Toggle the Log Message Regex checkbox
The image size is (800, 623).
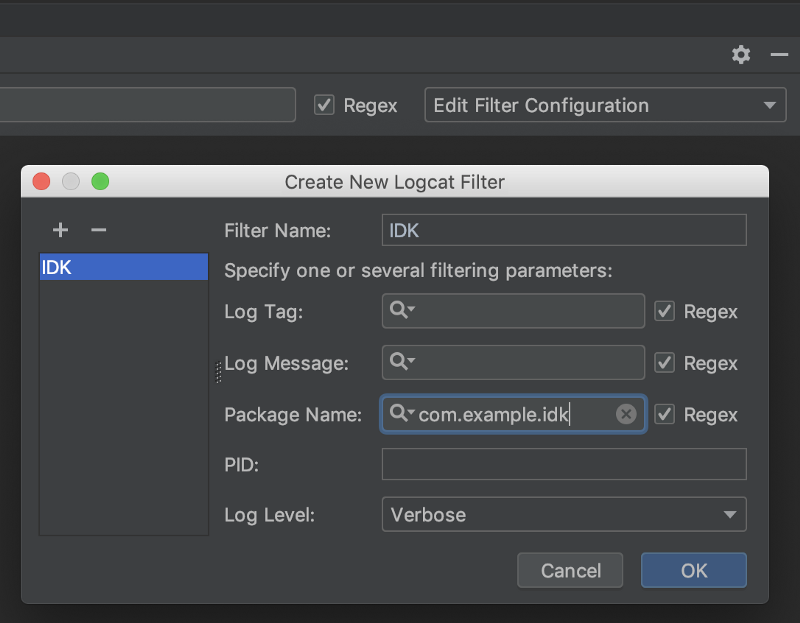664,363
